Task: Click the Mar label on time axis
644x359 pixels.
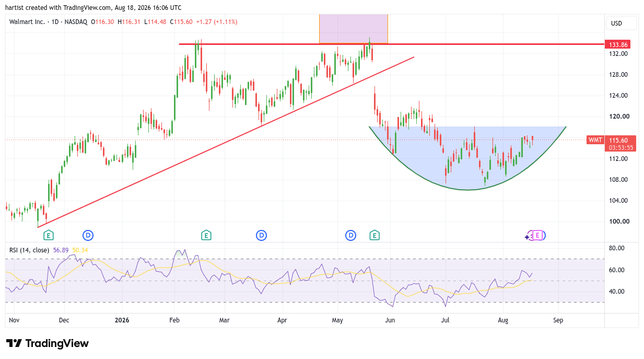Action: coord(224,320)
